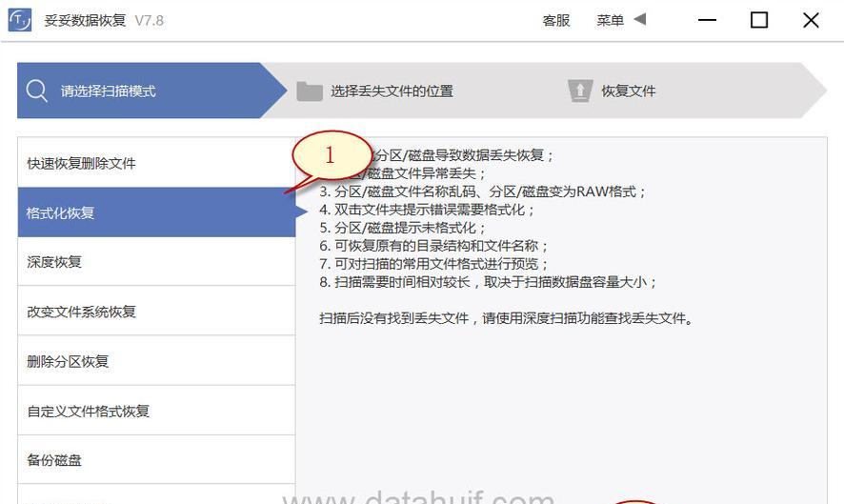Click the gray folder location icon

(x=309, y=91)
